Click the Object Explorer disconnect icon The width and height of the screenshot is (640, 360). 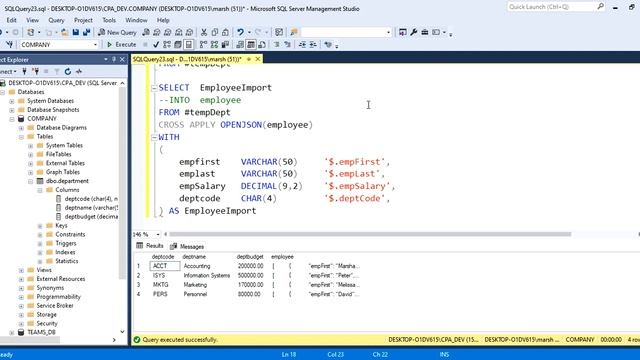(36, 71)
